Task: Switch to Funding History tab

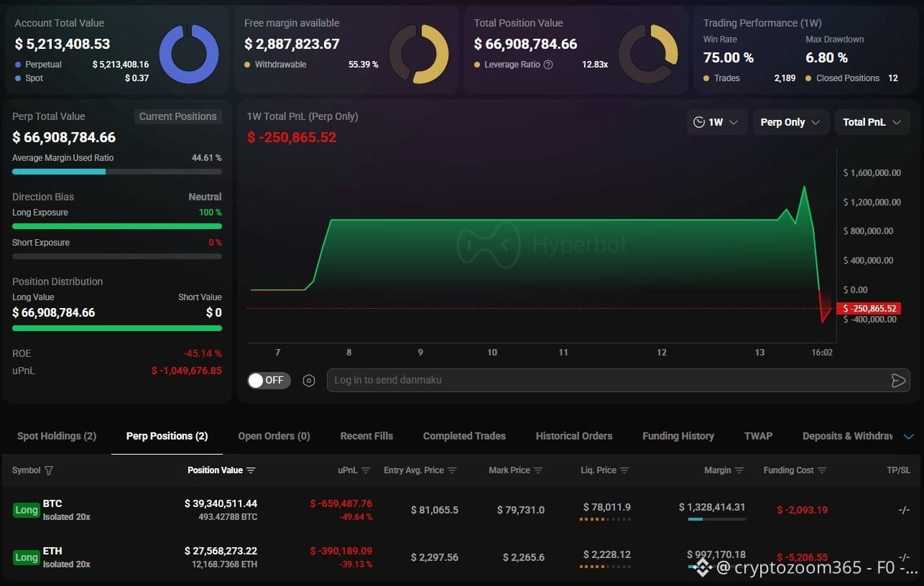Action: point(678,436)
